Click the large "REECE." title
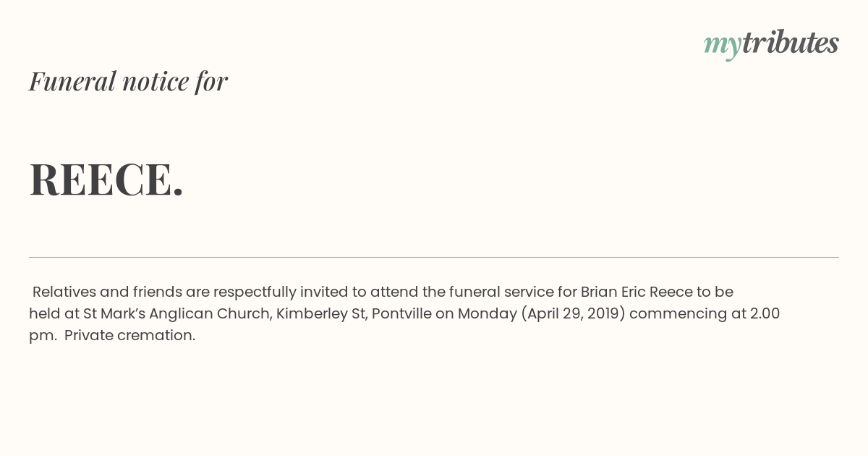The image size is (868, 456). click(106, 180)
